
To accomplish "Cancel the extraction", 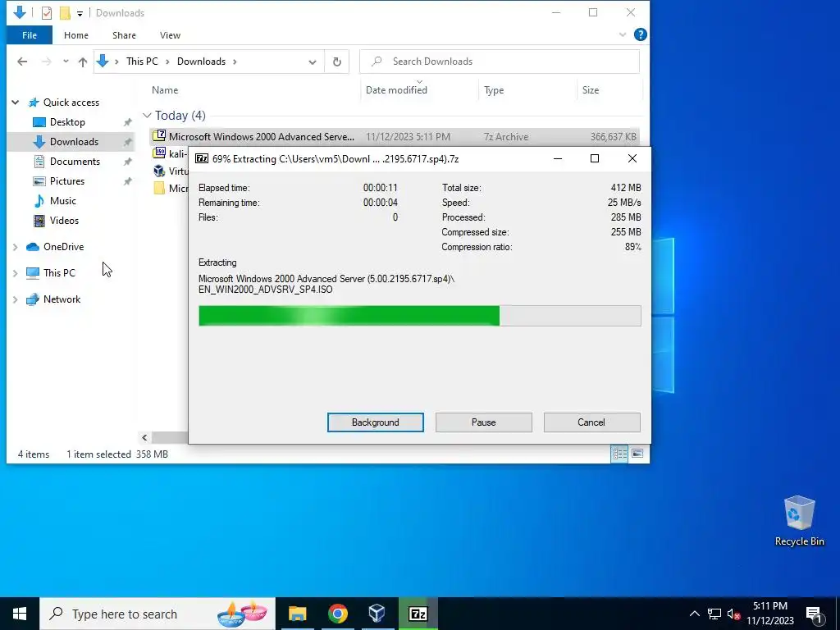I will pos(591,422).
